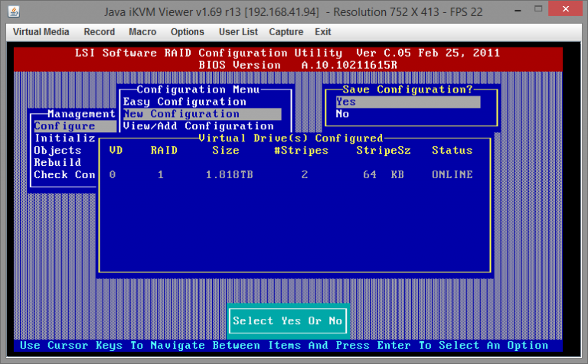Select View/Add Configuration entry

[198, 126]
